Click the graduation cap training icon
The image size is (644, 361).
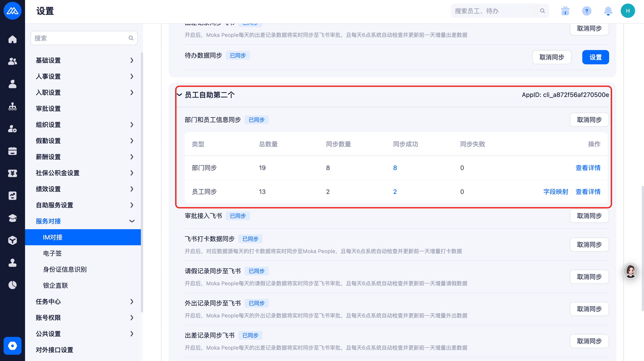coord(13,218)
